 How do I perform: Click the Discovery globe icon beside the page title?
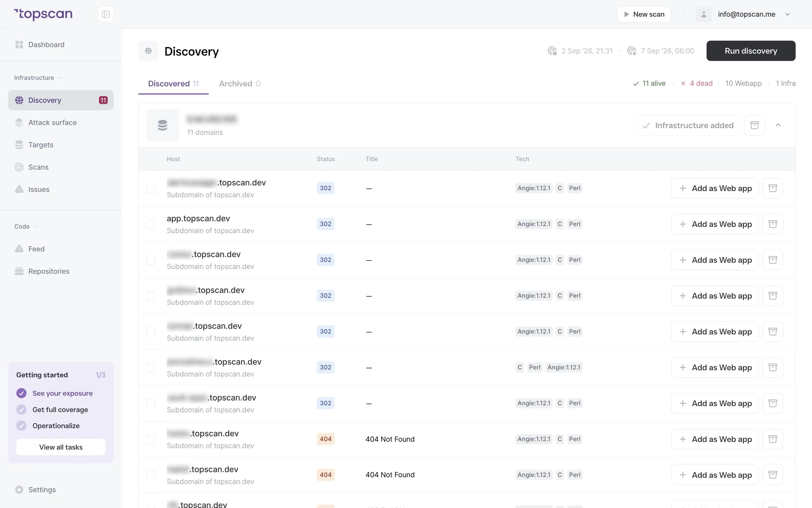tap(148, 51)
